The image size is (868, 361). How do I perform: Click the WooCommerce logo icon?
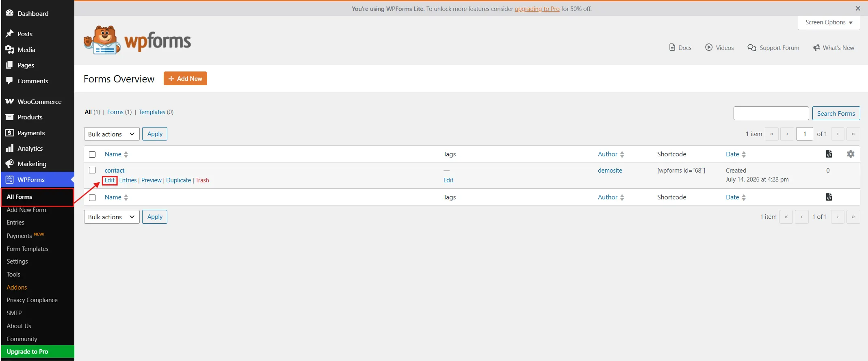pyautogui.click(x=9, y=102)
